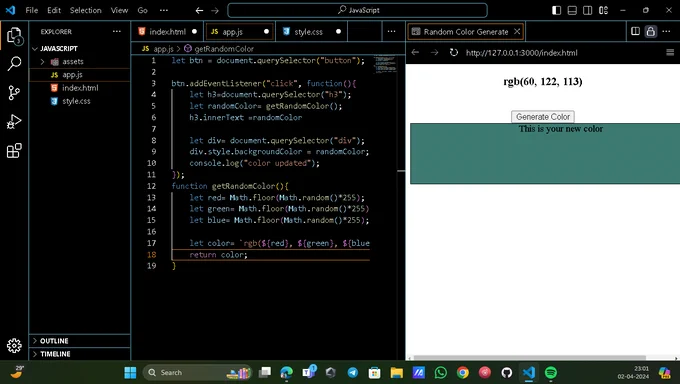
Task: Open File Explorer from the taskbar
Action: coord(396,372)
